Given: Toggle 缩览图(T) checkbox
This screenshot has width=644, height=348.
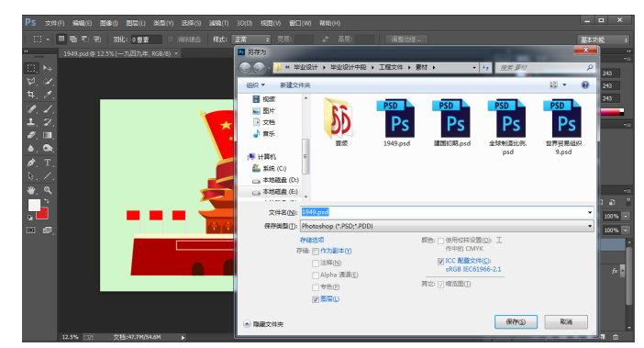Looking at the screenshot, I should click(440, 285).
